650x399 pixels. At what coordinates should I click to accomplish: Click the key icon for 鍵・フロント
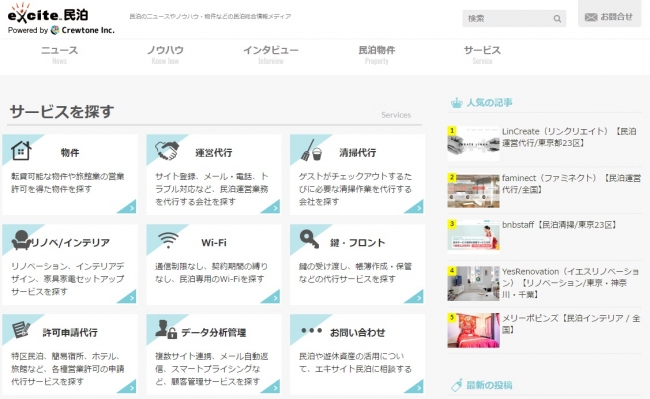(x=309, y=239)
